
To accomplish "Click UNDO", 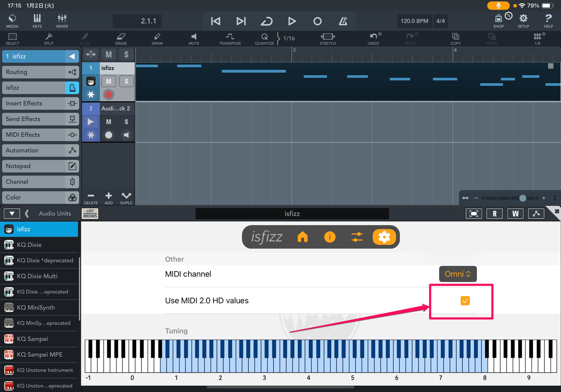I will coord(373,39).
